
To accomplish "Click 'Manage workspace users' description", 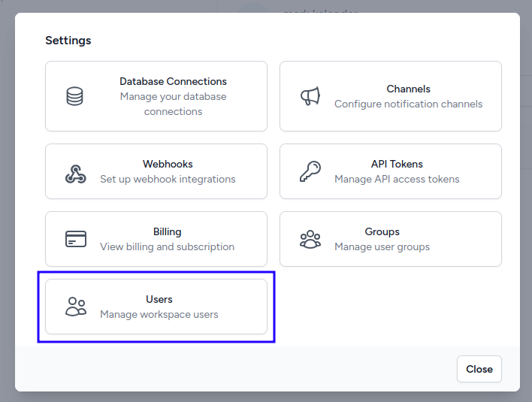I will click(159, 314).
